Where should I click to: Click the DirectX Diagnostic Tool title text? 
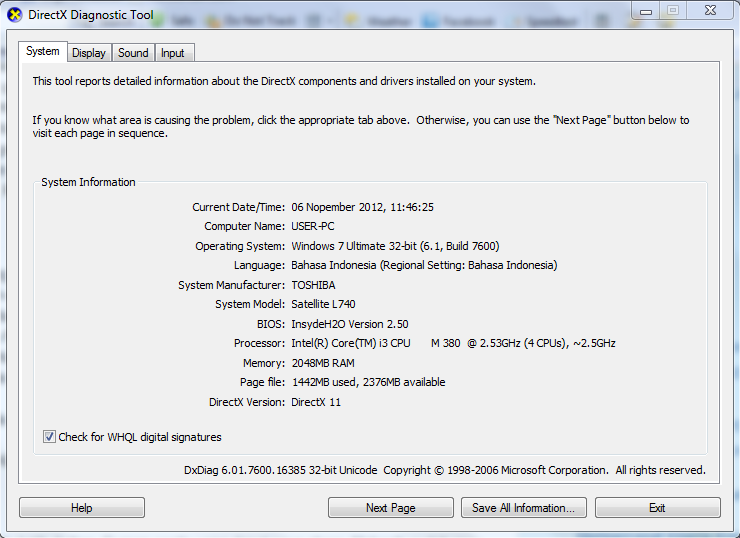pyautogui.click(x=91, y=15)
